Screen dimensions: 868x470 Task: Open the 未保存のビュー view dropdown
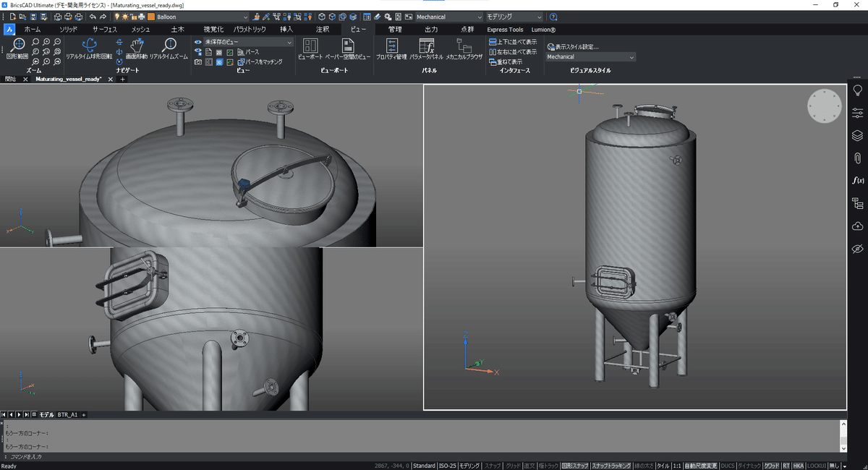(289, 43)
